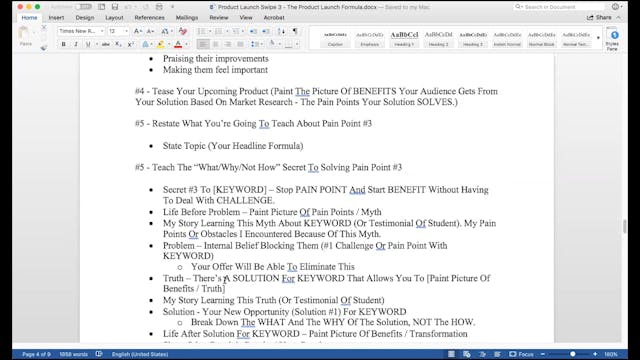Toggle the AutoSave switch
This screenshot has width=640, height=360.
coord(83,7)
